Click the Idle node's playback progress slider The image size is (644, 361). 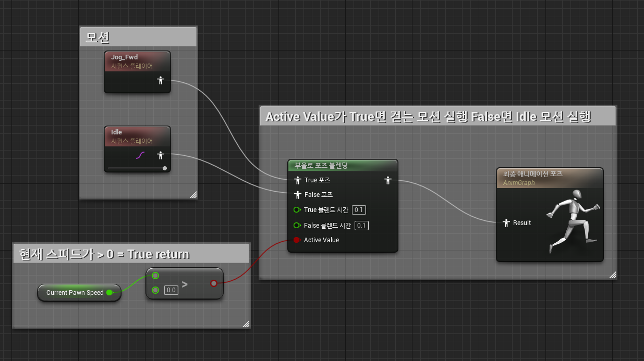pyautogui.click(x=137, y=168)
